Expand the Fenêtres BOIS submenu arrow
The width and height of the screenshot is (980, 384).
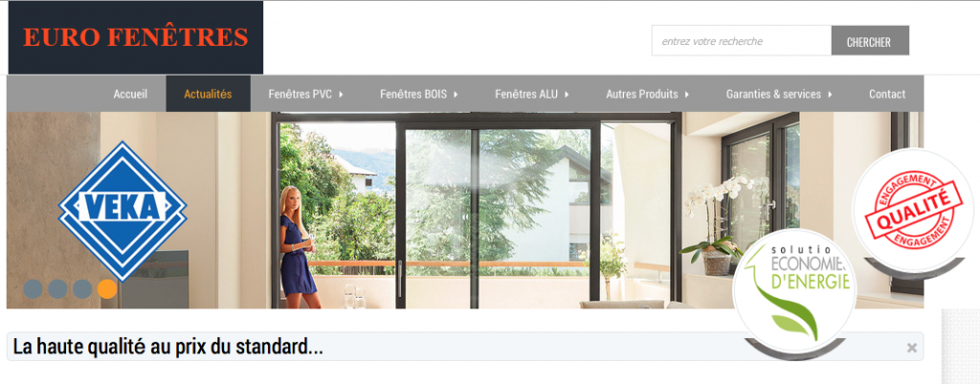(457, 95)
